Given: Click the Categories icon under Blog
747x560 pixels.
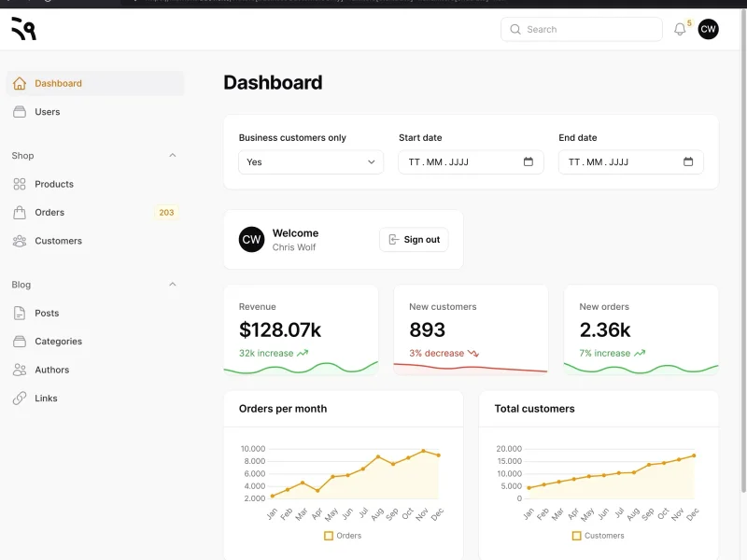Looking at the screenshot, I should point(19,341).
